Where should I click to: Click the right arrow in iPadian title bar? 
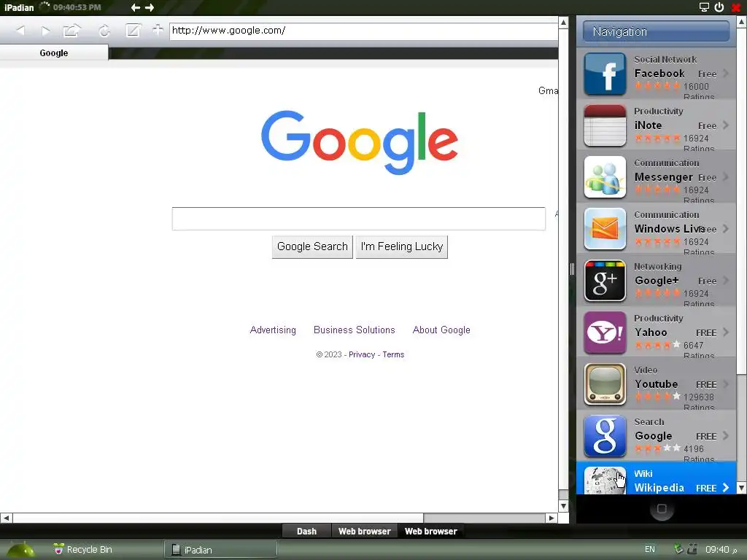(150, 7)
